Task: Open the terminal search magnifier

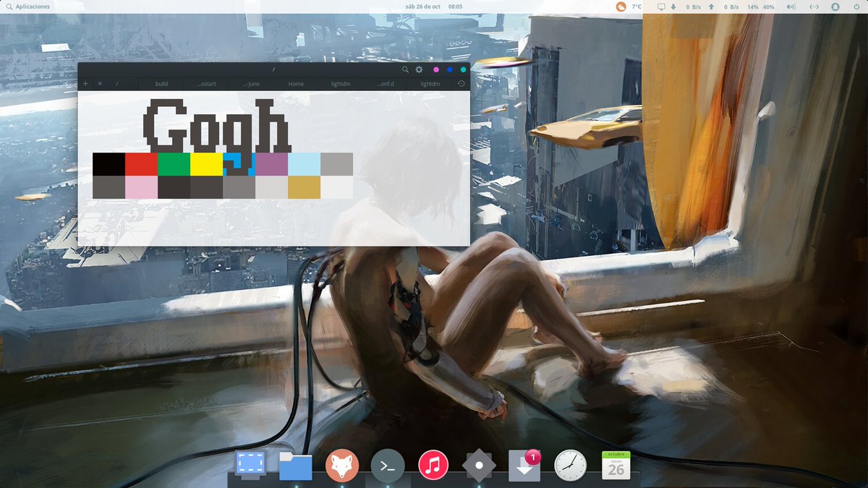Action: point(406,69)
